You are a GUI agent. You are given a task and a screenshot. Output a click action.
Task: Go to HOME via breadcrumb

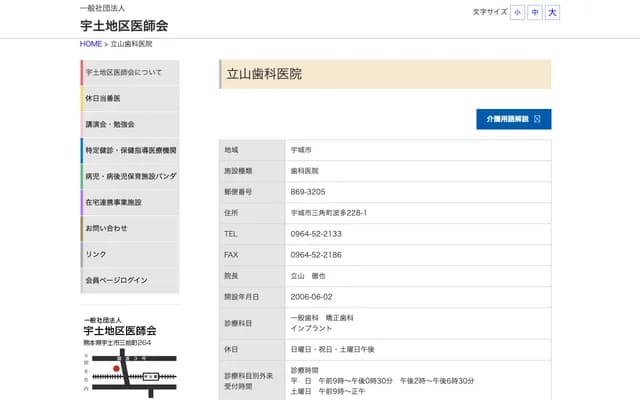91,44
